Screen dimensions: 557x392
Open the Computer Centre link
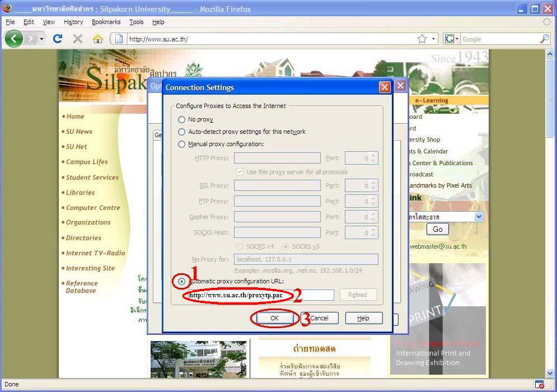93,208
